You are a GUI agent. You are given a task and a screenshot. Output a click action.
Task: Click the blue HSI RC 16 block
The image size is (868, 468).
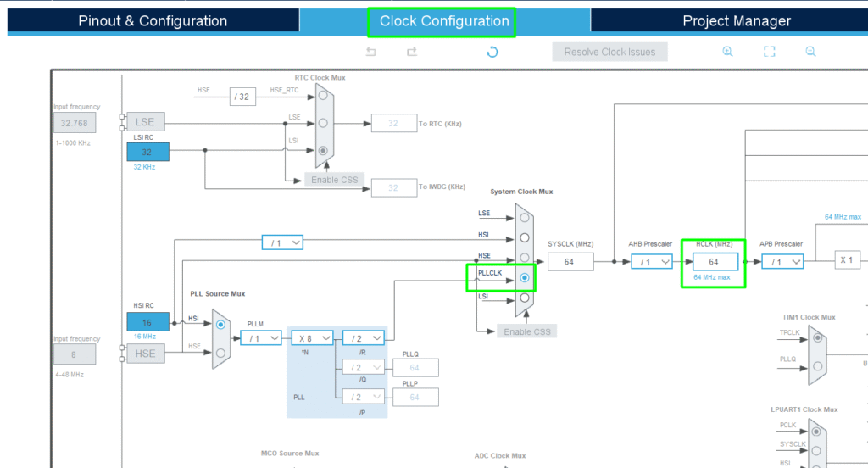click(x=147, y=322)
